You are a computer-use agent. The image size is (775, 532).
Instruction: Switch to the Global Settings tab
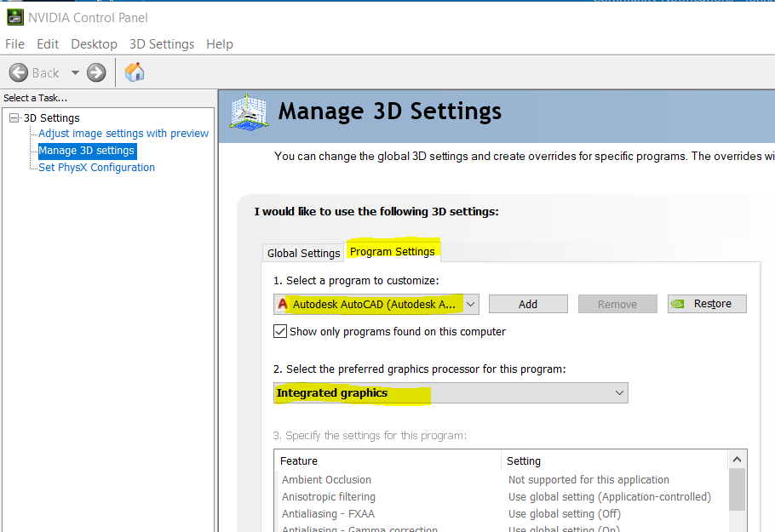[x=303, y=253]
